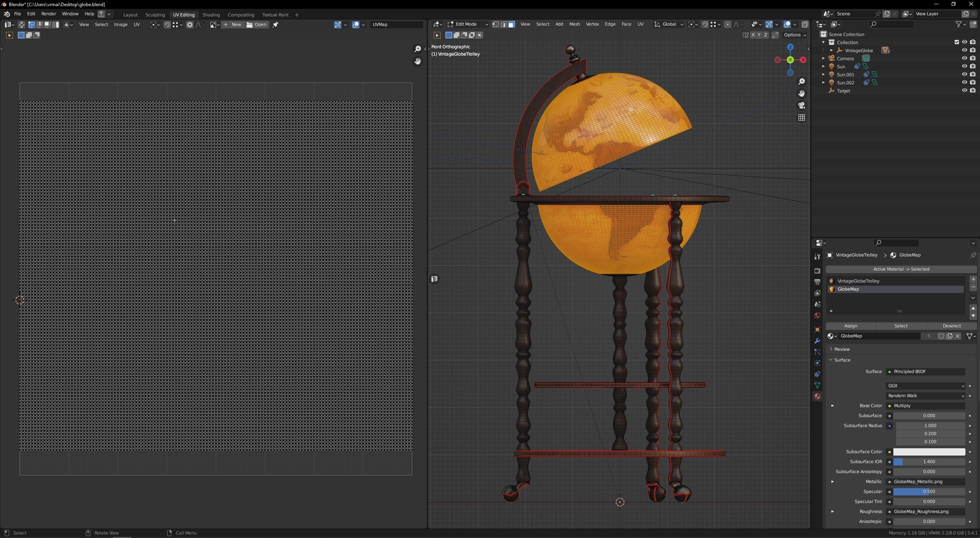Open the Modifiers wrench tab
The height and width of the screenshot is (538, 980).
tap(817, 341)
